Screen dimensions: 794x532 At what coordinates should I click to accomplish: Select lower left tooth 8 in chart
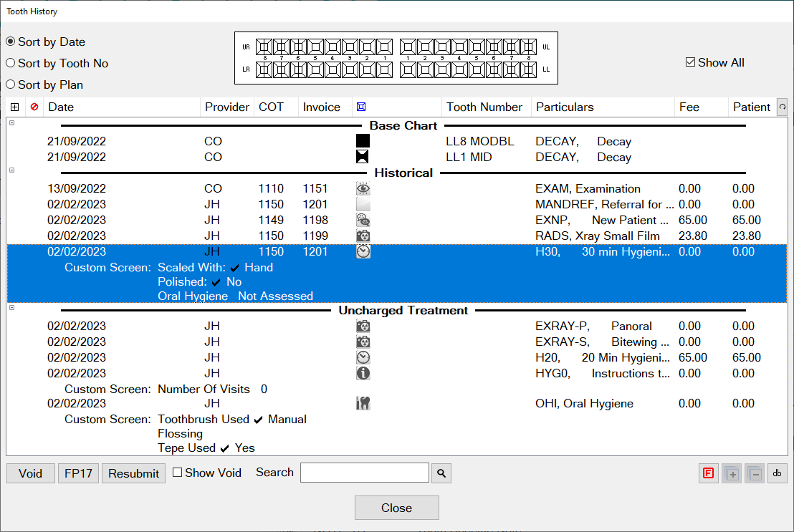tap(528, 69)
